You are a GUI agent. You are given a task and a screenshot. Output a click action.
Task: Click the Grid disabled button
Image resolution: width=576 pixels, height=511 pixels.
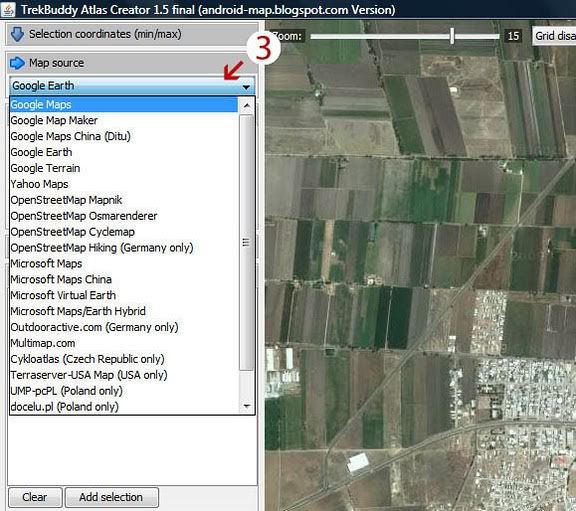pos(554,36)
